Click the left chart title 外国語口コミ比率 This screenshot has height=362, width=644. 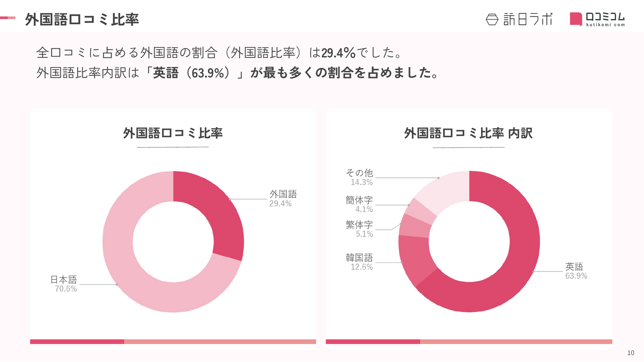click(x=173, y=133)
